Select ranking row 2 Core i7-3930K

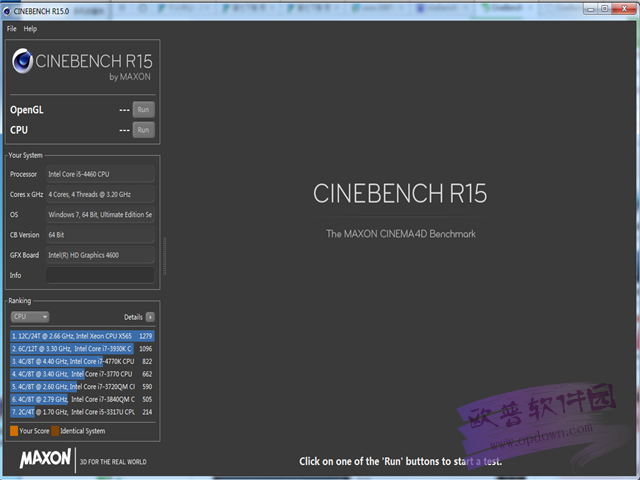[82, 349]
